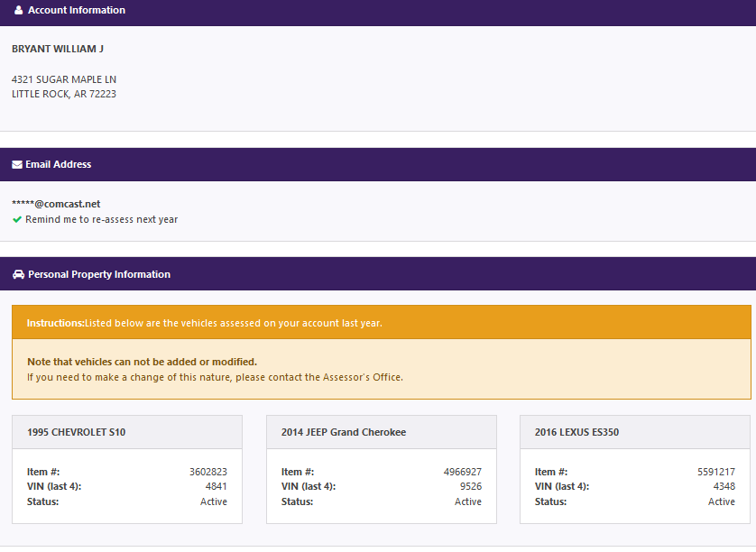Click VIN last four 4348
Image resolution: width=756 pixels, height=552 pixels.
click(x=724, y=486)
